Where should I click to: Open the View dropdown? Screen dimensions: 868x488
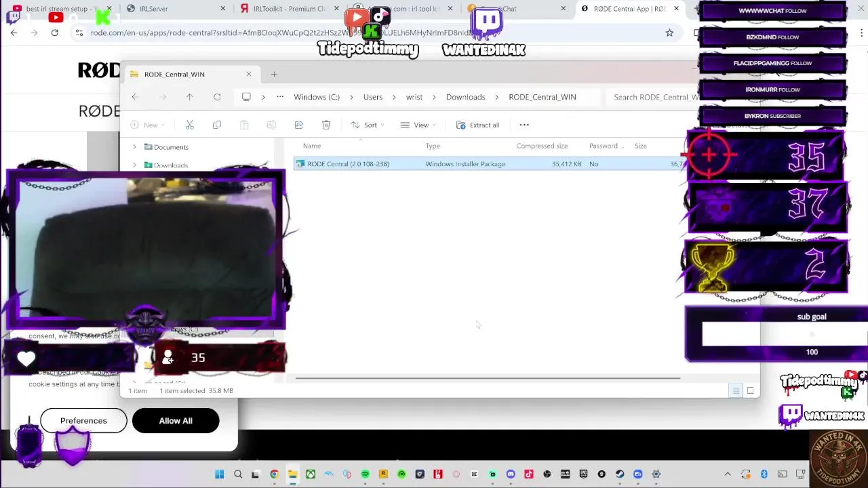(418, 125)
